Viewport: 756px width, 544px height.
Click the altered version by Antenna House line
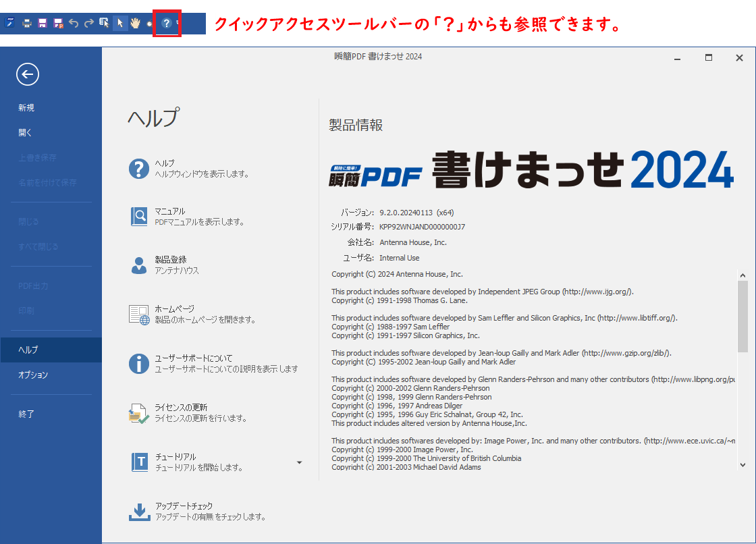coord(429,423)
